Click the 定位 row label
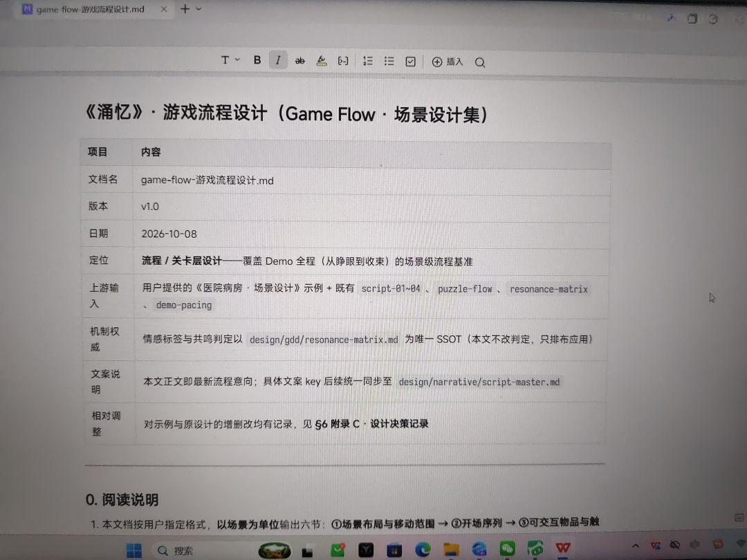747x560 pixels. [x=99, y=260]
